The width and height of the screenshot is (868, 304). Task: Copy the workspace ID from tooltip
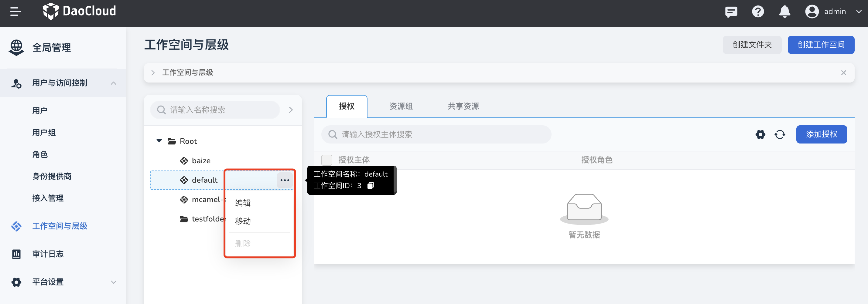pos(371,186)
